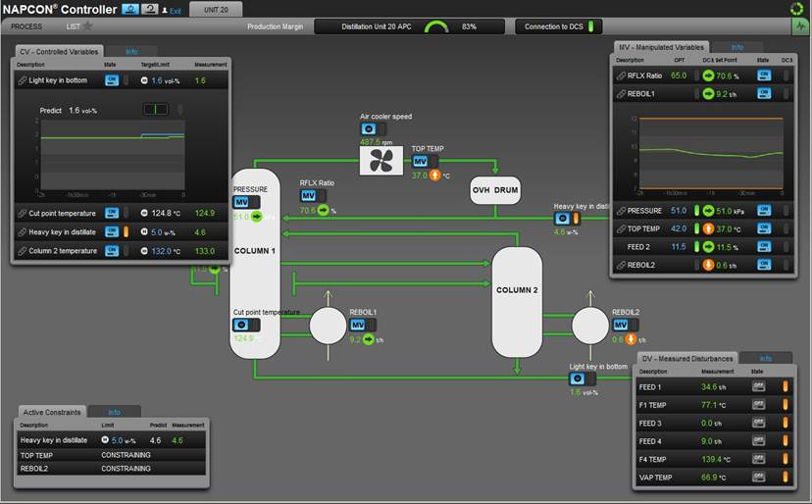The image size is (812, 504).
Task: Toggle ON state for FEED 2 in MV panel
Action: coord(764,246)
